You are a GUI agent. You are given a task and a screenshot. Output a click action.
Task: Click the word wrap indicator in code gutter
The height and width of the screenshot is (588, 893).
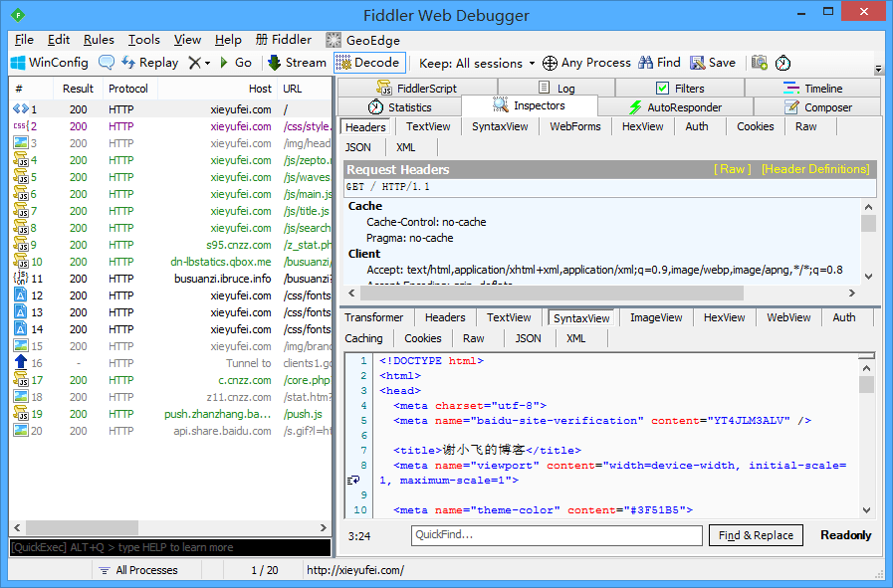point(353,481)
